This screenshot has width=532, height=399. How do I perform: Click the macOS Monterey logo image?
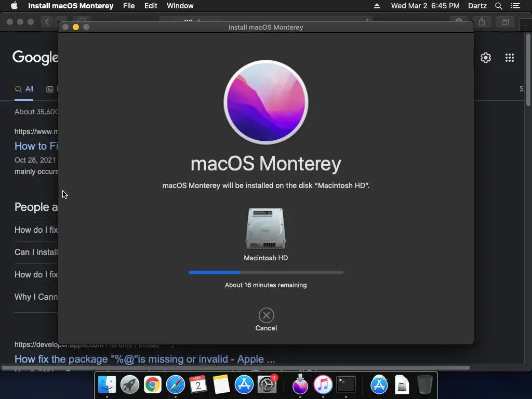[x=266, y=102]
